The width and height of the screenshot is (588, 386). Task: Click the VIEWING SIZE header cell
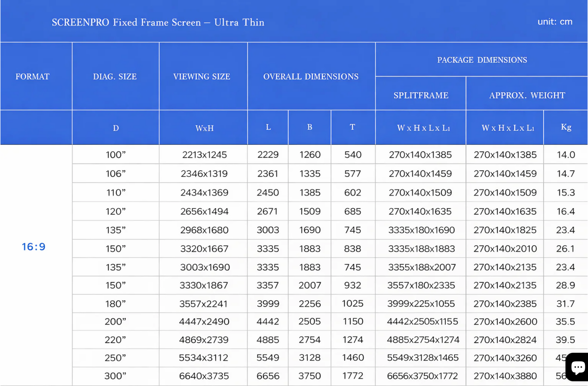[202, 76]
